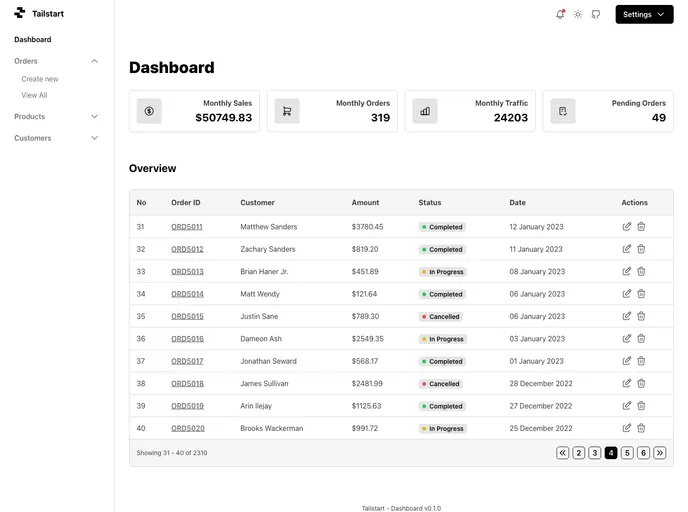
Task: Edit Matt Wendy order icon
Action: click(627, 294)
